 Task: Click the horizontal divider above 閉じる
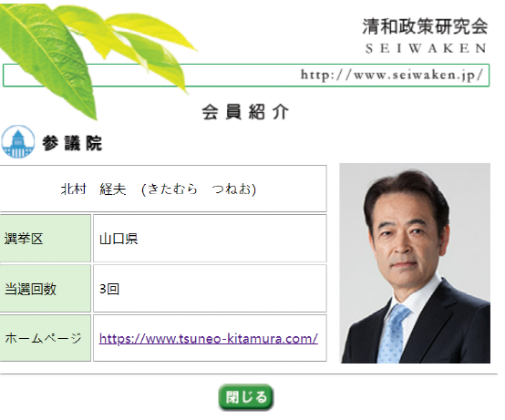tap(249, 374)
